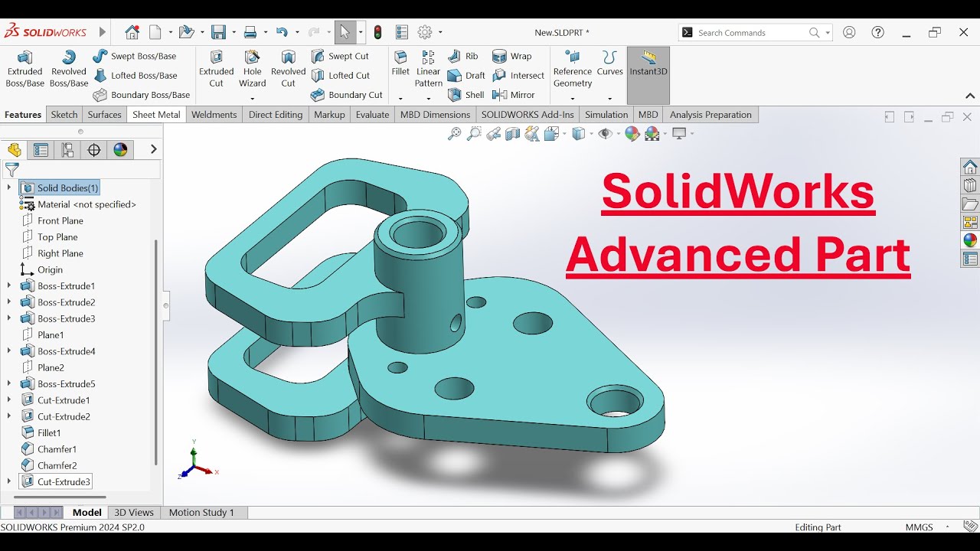Switch to the Sheet Metal tab
980x551 pixels.
tap(156, 115)
